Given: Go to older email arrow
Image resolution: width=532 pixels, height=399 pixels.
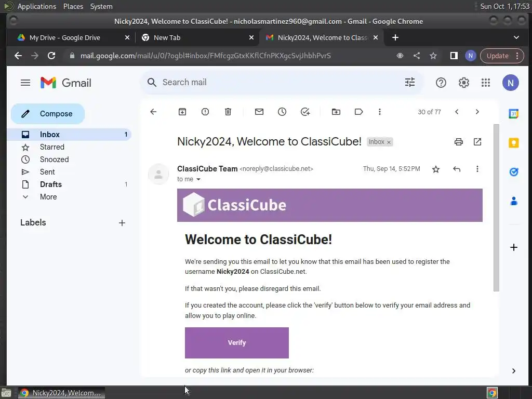Looking at the screenshot, I should (477, 112).
